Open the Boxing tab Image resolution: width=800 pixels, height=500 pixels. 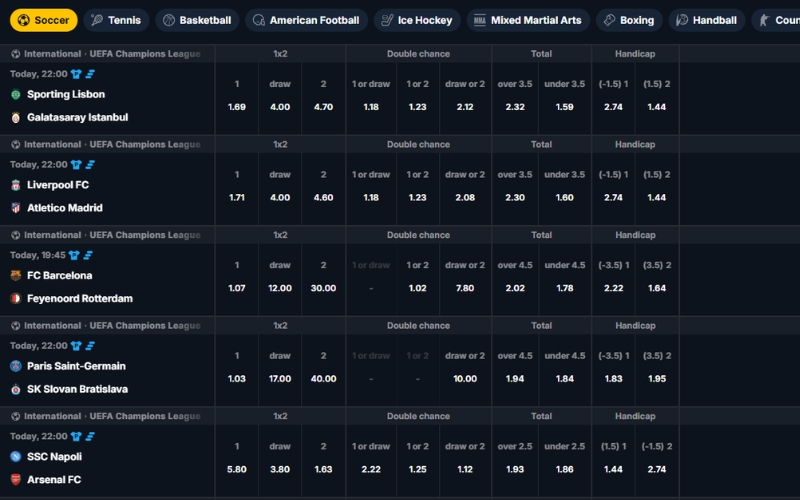pyautogui.click(x=629, y=20)
